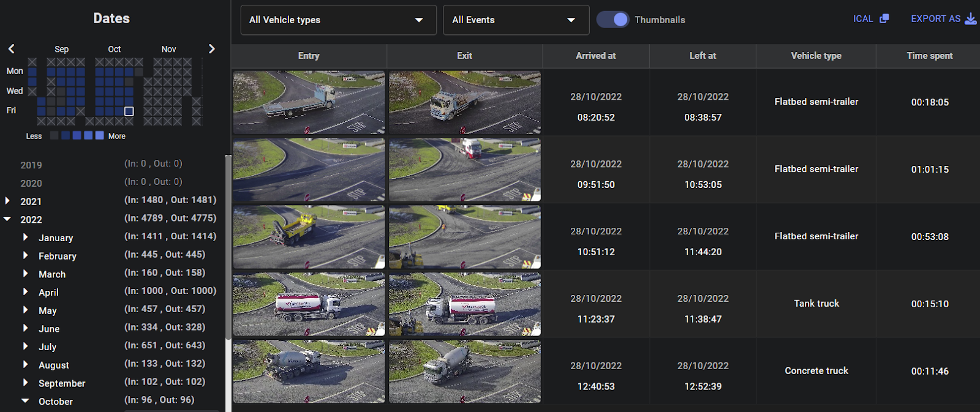Expand the January month entry
The height and width of the screenshot is (412, 980).
click(x=25, y=238)
